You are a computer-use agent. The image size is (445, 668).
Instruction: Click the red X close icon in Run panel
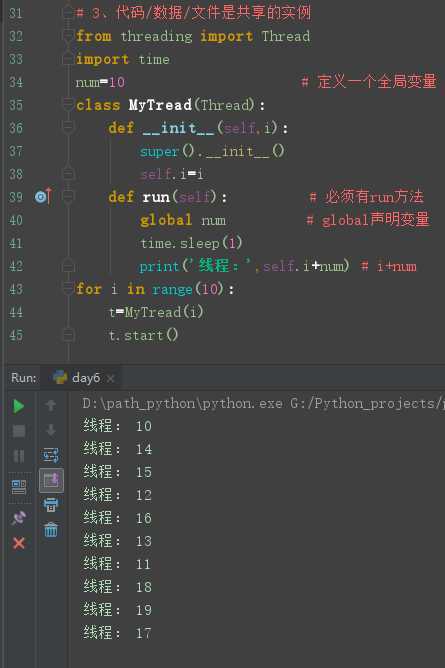click(19, 543)
